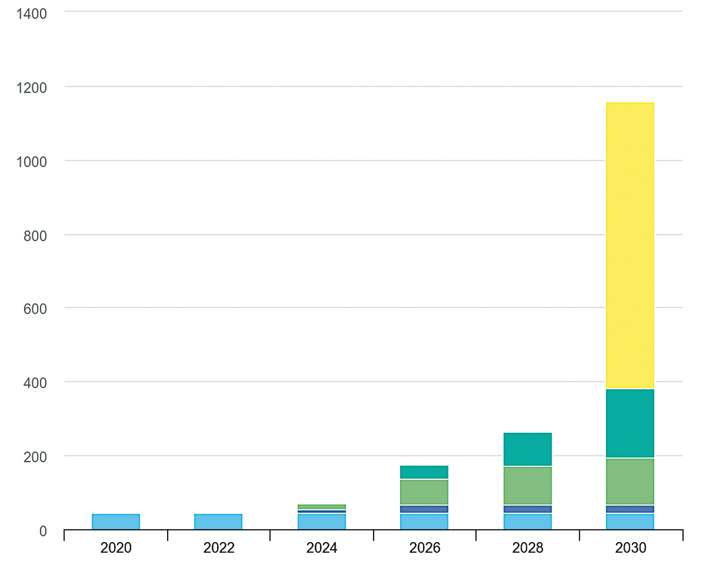Click the light green segment of 2030 bar

click(630, 481)
